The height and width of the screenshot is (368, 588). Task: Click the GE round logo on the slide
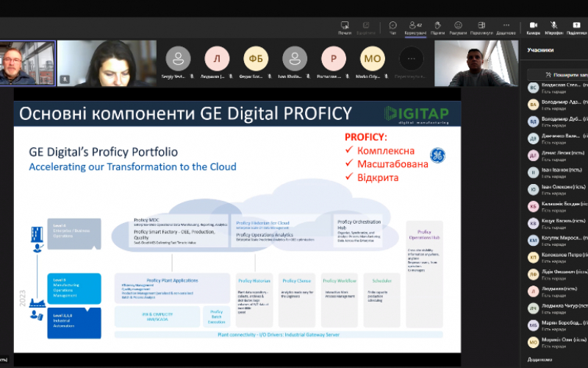pos(437,155)
